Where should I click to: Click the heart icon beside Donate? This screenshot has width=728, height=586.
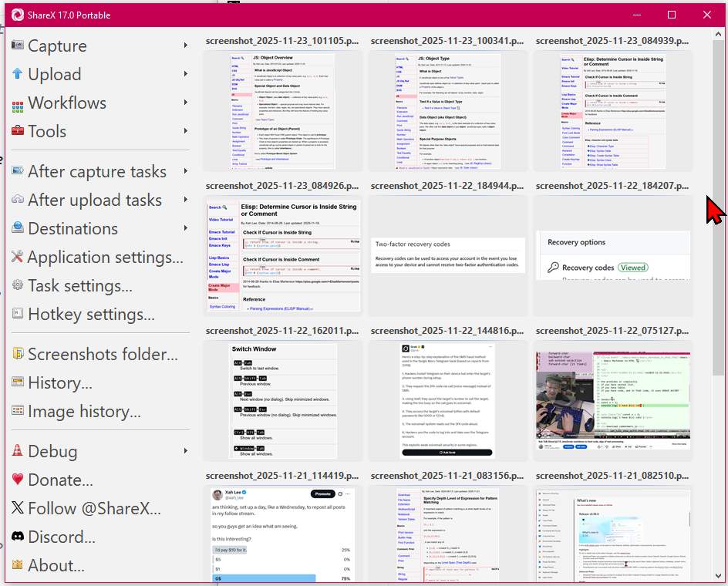[x=17, y=480]
